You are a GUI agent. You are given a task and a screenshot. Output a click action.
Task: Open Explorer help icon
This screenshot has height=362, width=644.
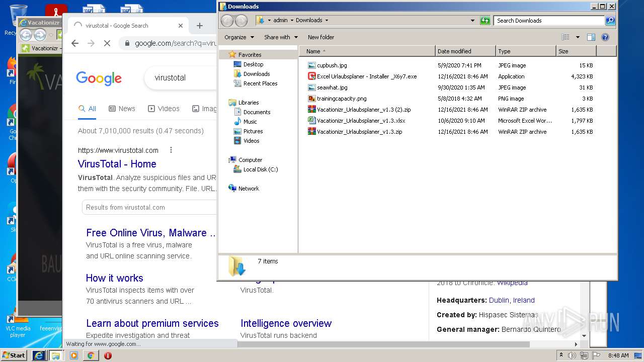tap(605, 37)
